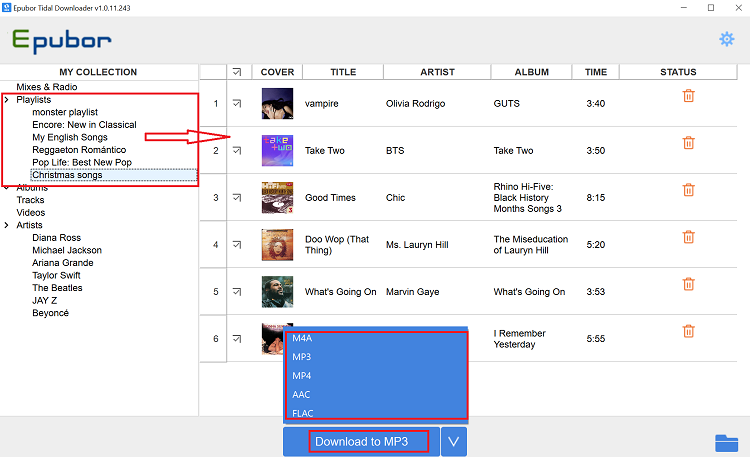Select artist JAY Z
The height and width of the screenshot is (457, 750).
pyautogui.click(x=44, y=301)
